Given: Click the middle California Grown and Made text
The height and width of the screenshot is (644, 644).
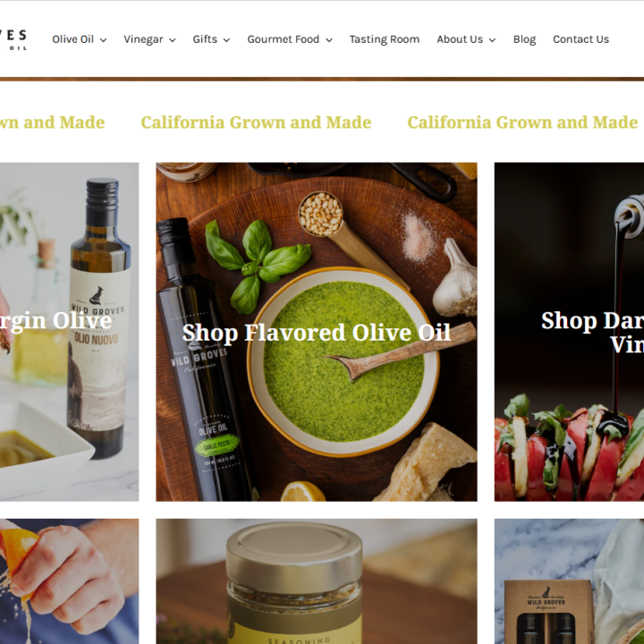Looking at the screenshot, I should click(257, 123).
